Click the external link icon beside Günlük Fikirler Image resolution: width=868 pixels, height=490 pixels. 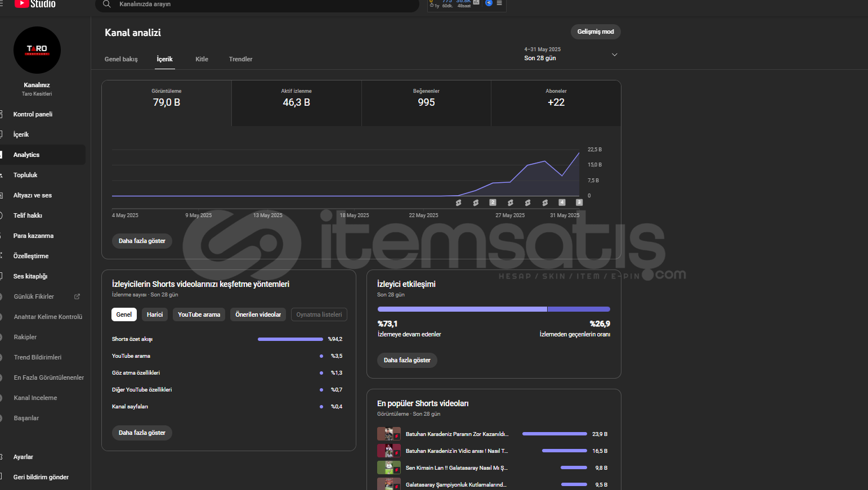pyautogui.click(x=77, y=296)
